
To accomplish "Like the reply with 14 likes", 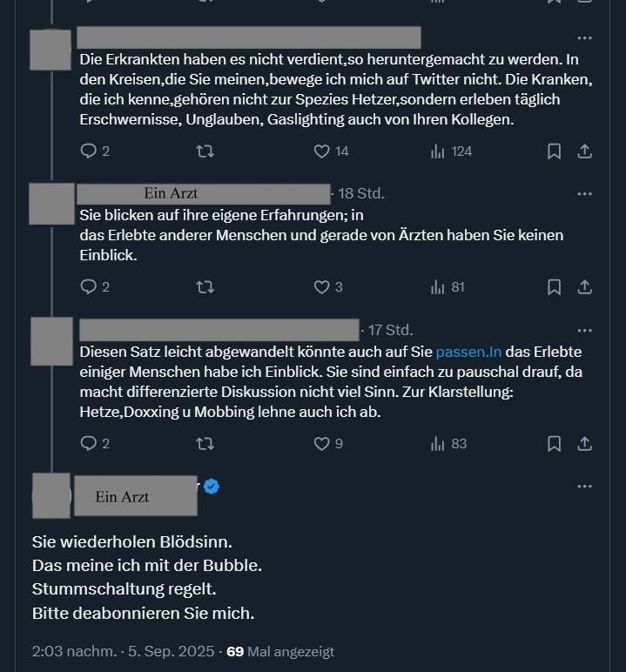I will coord(322,151).
